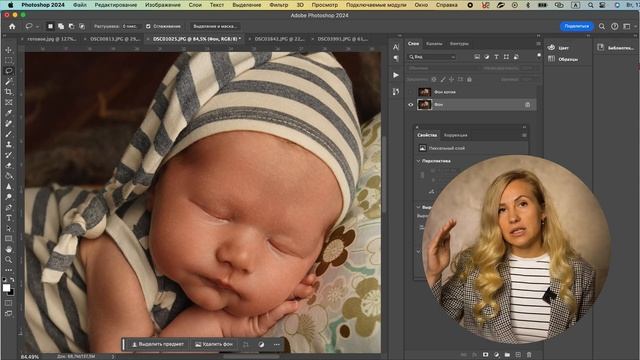Open the Образцы swatches panel
Screen dimensions: 640x360
[x=563, y=59]
